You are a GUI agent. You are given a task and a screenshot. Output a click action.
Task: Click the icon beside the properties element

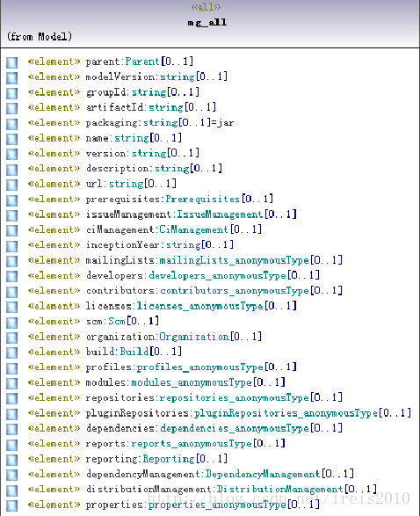(11, 506)
